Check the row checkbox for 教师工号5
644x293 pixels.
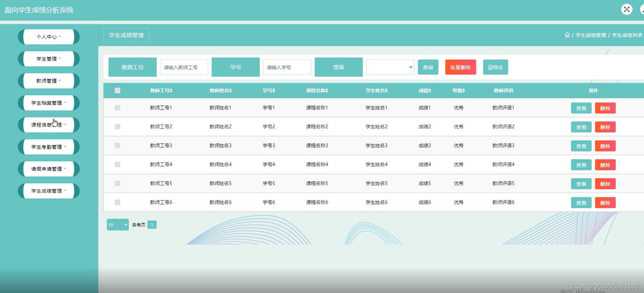pos(117,183)
